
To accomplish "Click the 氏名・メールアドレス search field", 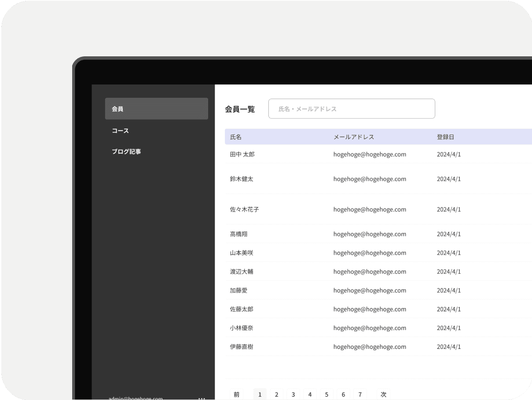I will (x=352, y=108).
